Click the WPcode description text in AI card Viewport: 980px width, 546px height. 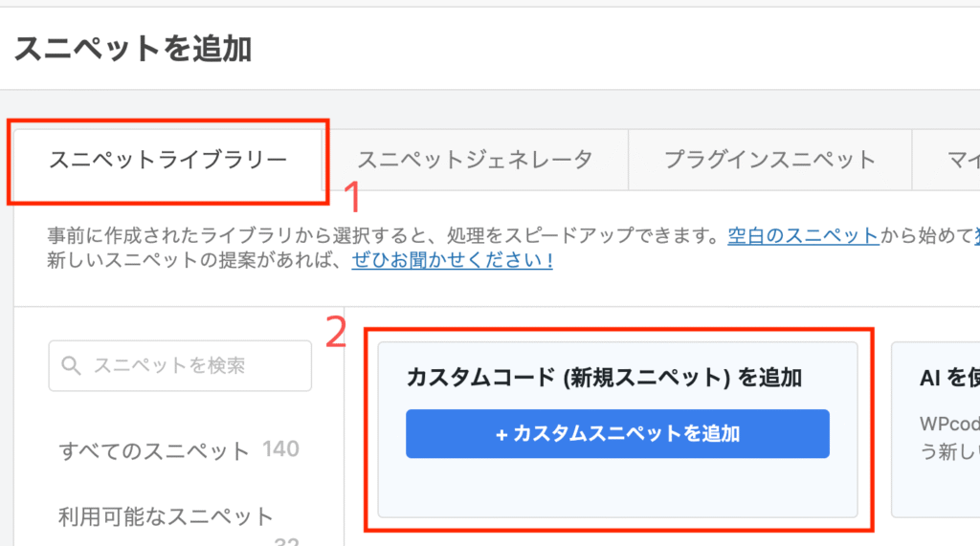pos(949,437)
